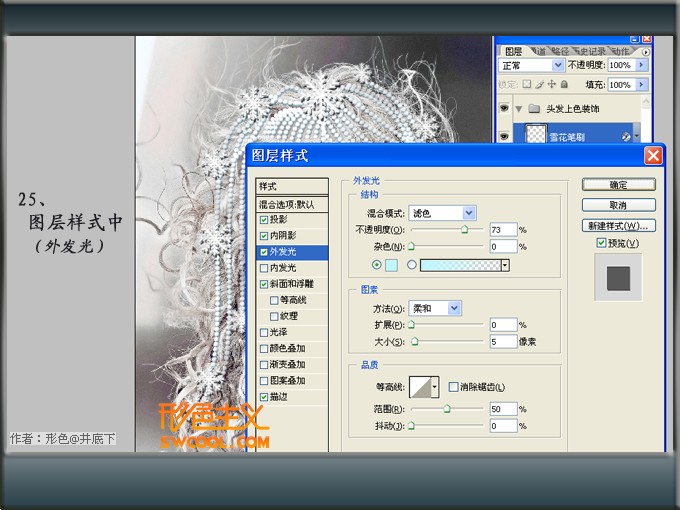Collapse the 头发上色装饰 layer group triangle
The height and width of the screenshot is (510, 680).
tap(519, 109)
